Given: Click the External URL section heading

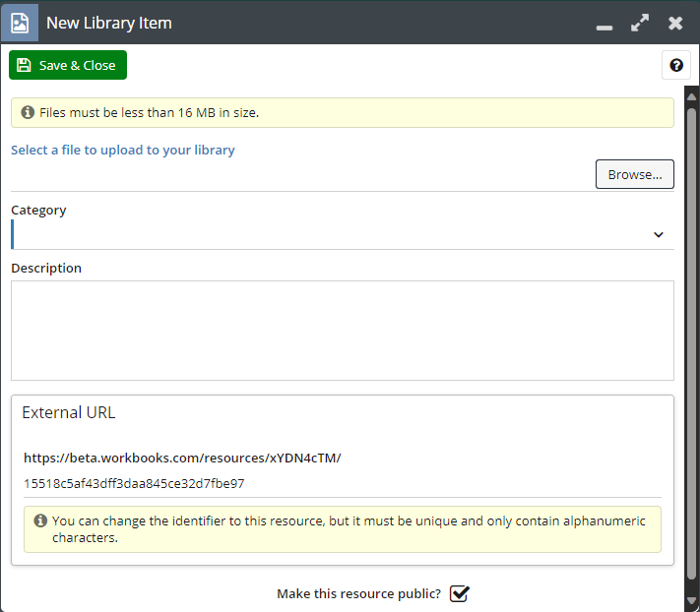Looking at the screenshot, I should pos(69,413).
